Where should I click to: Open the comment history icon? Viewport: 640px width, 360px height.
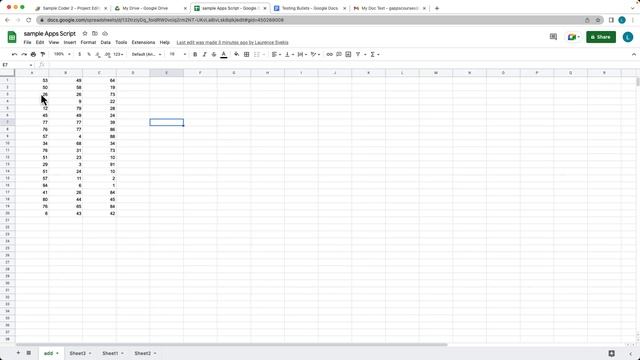coord(553,37)
